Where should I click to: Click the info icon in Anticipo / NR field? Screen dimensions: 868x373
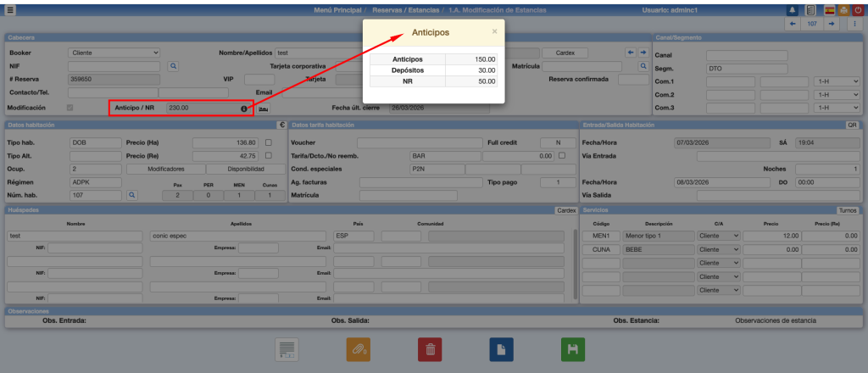244,109
